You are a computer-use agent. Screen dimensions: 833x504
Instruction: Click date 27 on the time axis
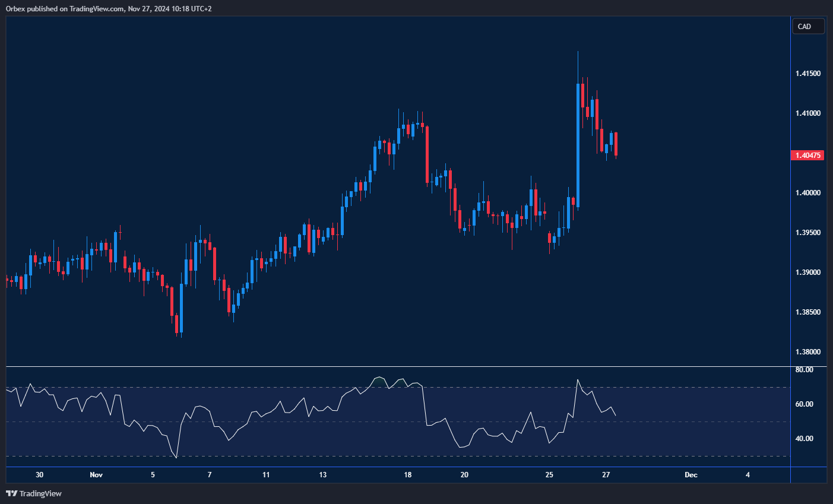pyautogui.click(x=606, y=475)
